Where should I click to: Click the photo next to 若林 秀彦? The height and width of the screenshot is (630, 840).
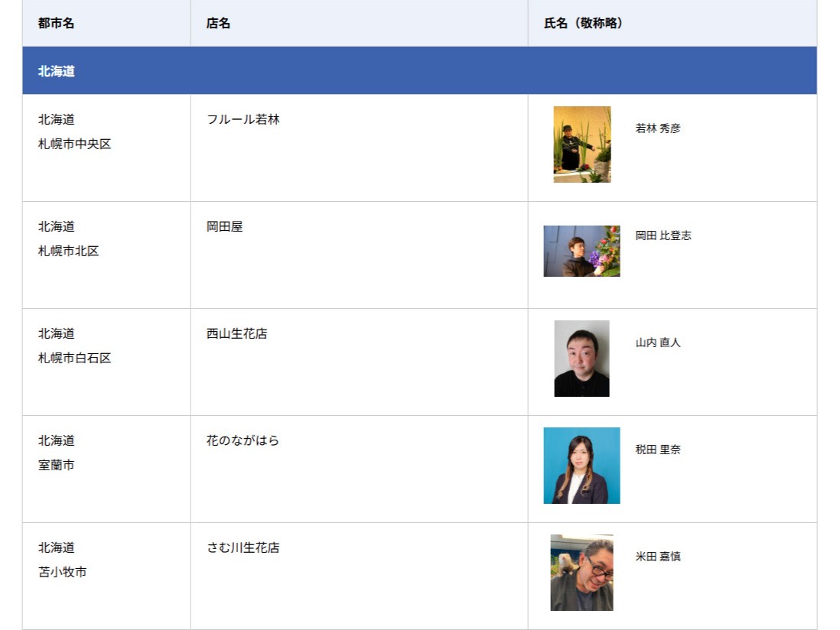[x=582, y=145]
